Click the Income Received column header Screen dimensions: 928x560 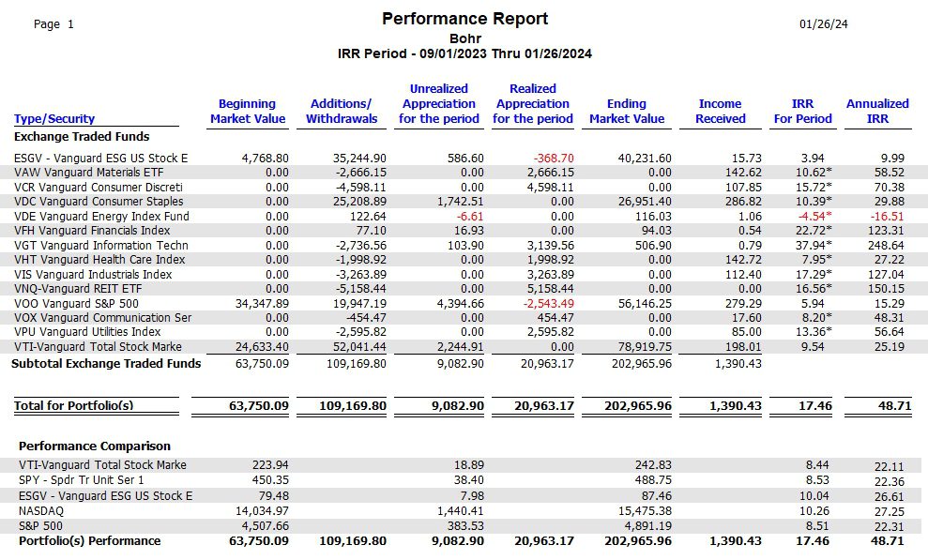[721, 112]
